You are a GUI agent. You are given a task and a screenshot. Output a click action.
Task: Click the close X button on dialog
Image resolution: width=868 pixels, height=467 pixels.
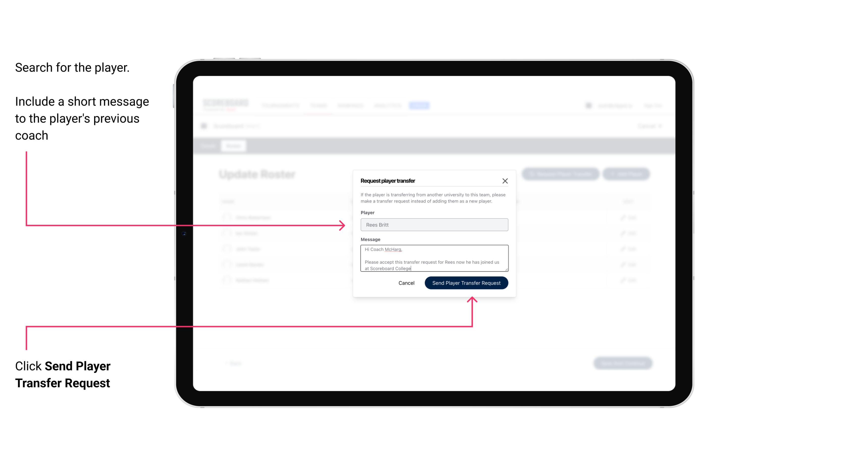[505, 181]
